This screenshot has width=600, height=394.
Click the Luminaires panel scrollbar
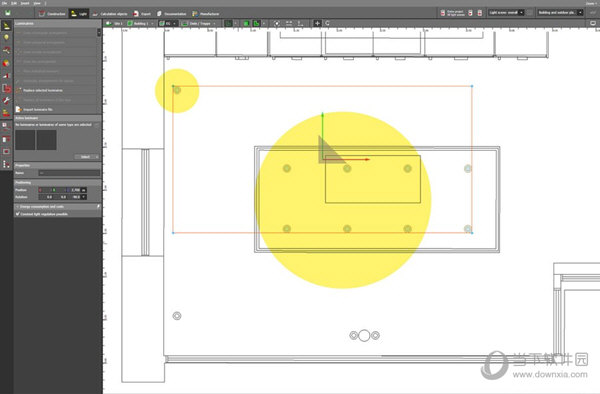99,33
